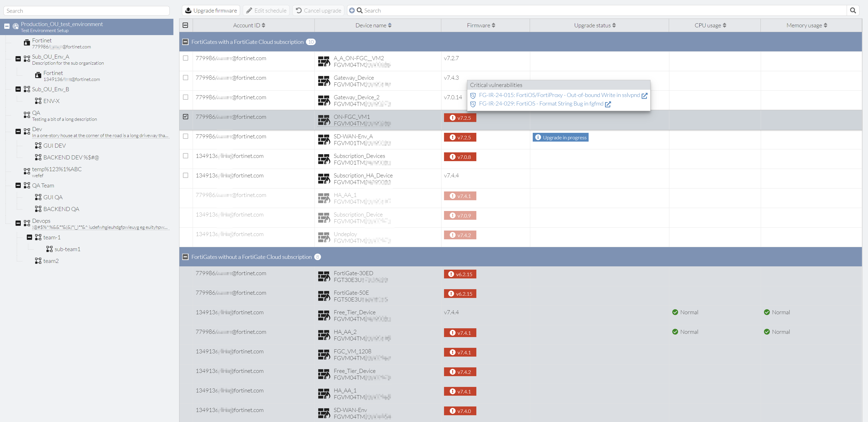868x422 pixels.
Task: Click the v7.2.5 warning badge for ON-FGC_VM1
Action: [460, 118]
